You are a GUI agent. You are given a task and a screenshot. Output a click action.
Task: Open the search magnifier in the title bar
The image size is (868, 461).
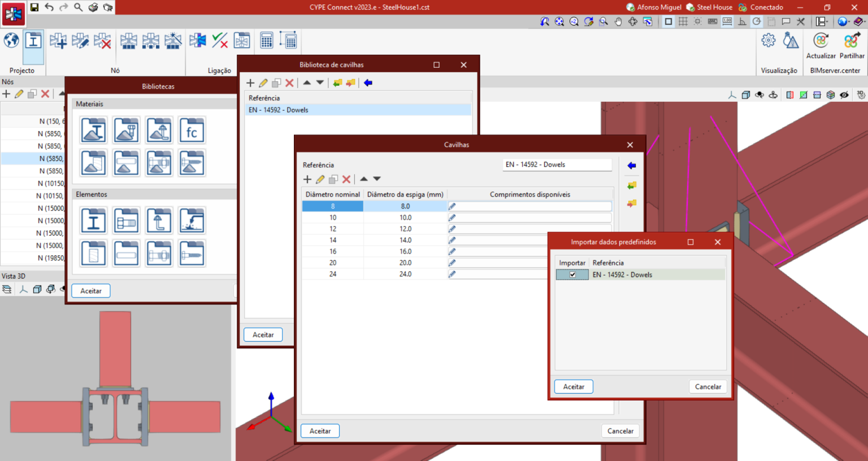[x=79, y=7]
